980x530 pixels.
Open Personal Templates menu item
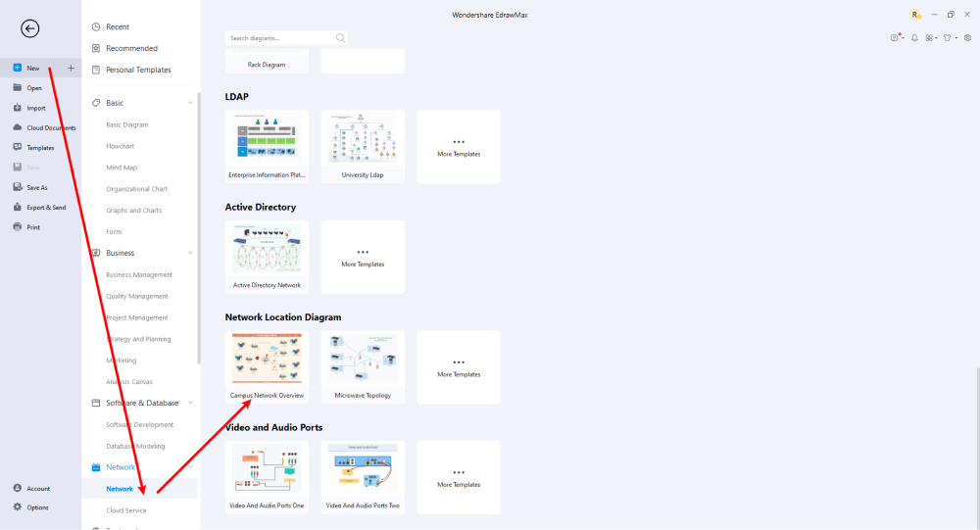pyautogui.click(x=138, y=70)
